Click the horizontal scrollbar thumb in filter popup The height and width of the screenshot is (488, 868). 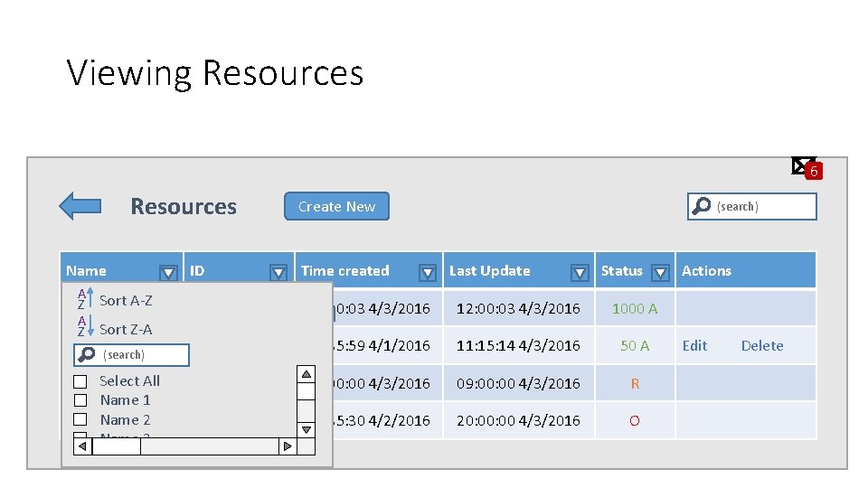[118, 446]
